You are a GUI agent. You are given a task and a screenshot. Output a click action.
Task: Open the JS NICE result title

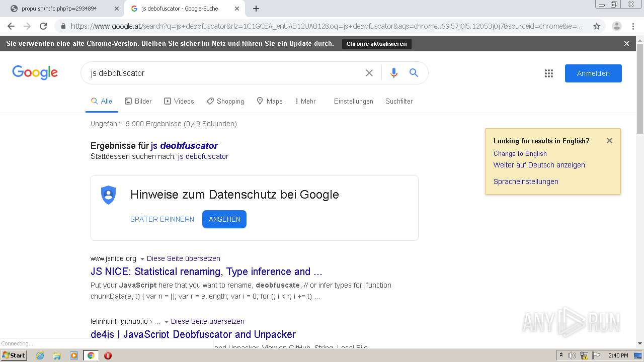[206, 271]
